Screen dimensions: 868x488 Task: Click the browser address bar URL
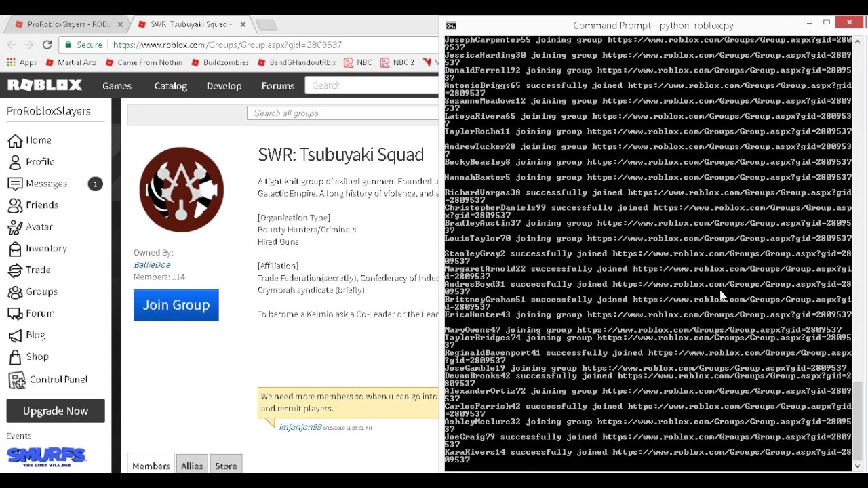tap(227, 45)
